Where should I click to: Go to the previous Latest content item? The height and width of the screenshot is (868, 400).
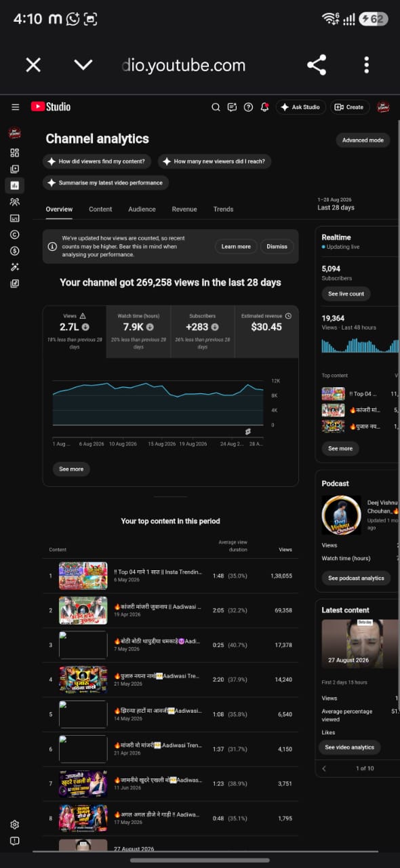pyautogui.click(x=324, y=768)
